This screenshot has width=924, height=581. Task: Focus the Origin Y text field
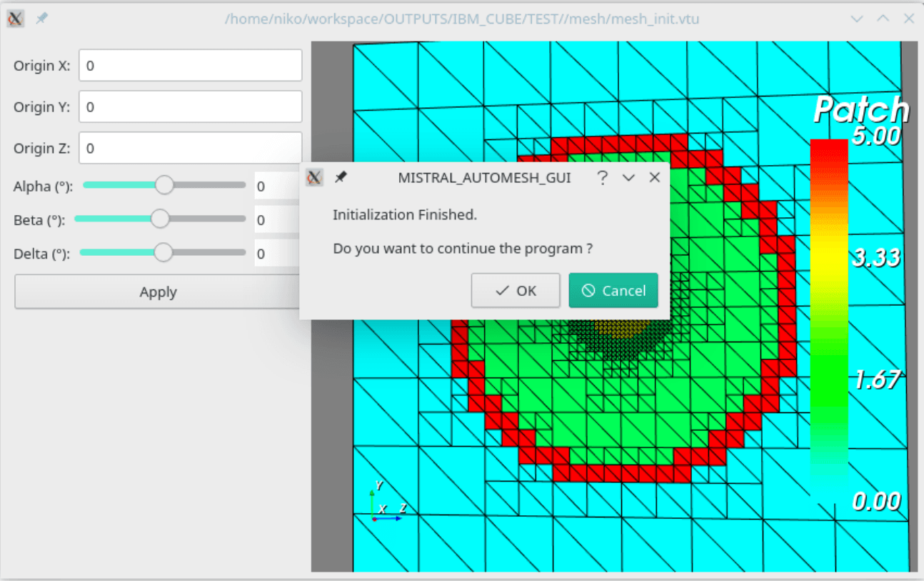[190, 107]
